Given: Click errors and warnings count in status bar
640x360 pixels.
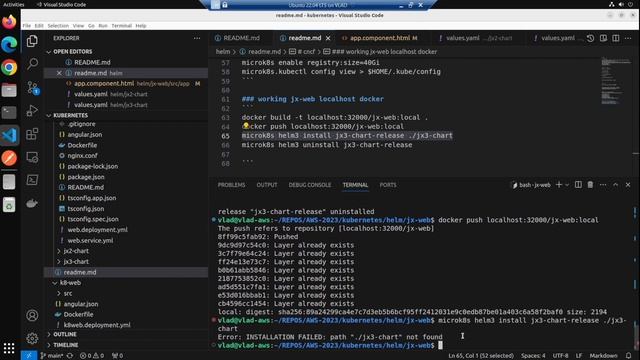Looking at the screenshot, I should coord(92,356).
